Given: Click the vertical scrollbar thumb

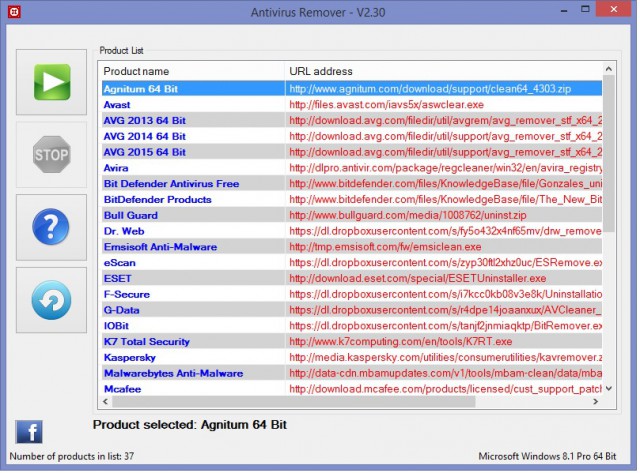Looking at the screenshot, I should pyautogui.click(x=609, y=154).
